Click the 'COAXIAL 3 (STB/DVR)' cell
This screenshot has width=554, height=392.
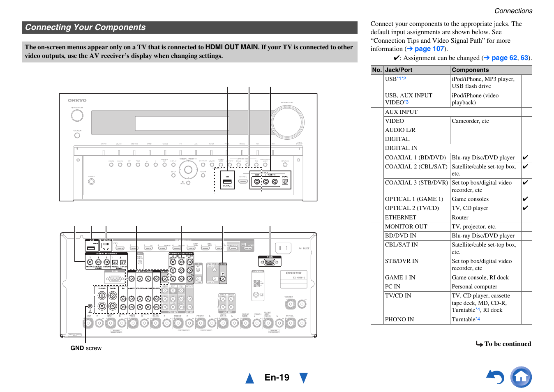click(x=417, y=187)
